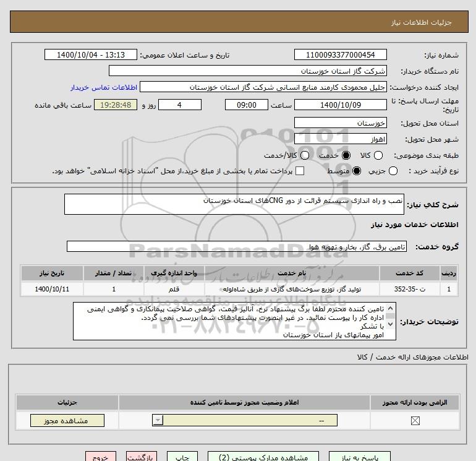Click the پاسخ به نیاز button
This screenshot has height=461, width=476.
tap(360, 457)
